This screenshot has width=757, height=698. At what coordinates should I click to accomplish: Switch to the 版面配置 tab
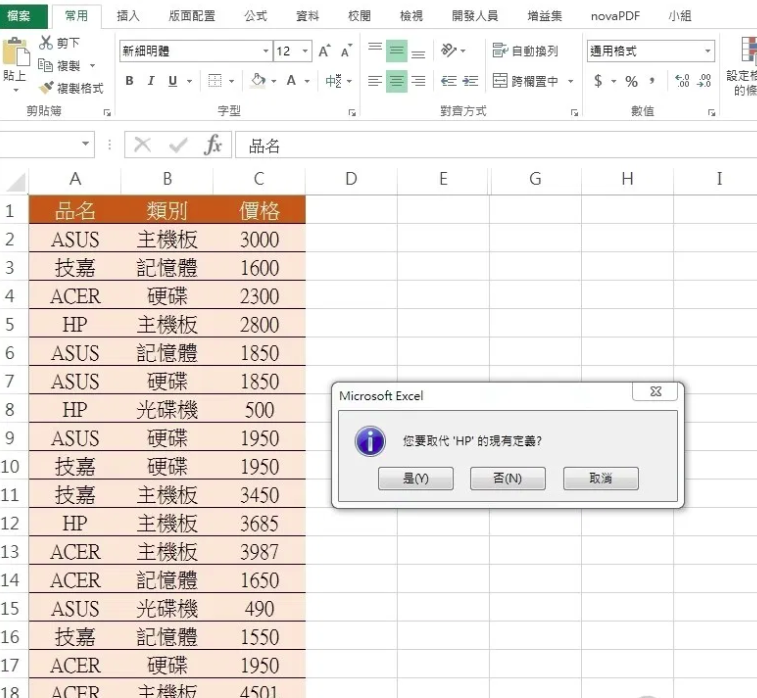(192, 16)
